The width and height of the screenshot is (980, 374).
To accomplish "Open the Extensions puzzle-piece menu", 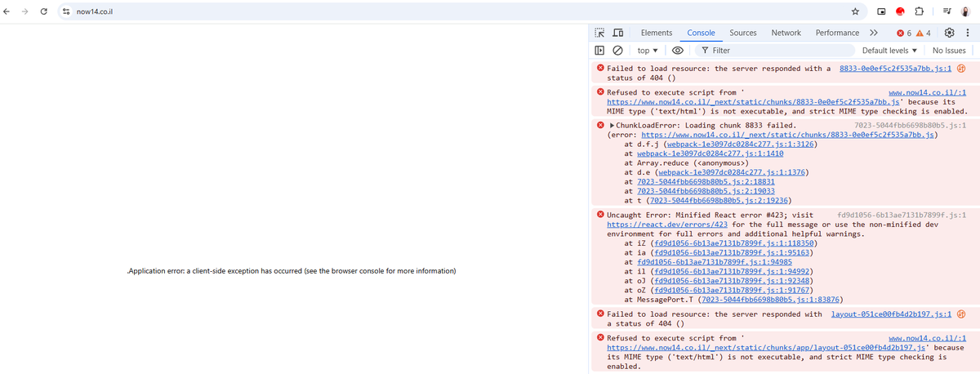I will 919,11.
